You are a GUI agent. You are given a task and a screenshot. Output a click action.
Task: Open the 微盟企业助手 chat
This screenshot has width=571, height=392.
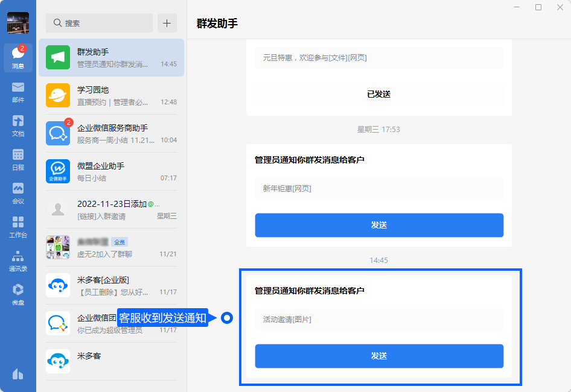point(112,171)
